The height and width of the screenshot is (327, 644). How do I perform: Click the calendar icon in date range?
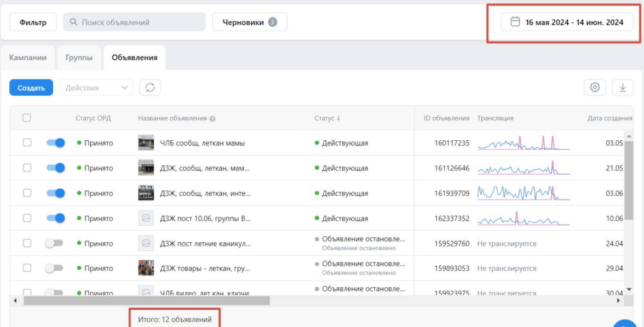[515, 22]
